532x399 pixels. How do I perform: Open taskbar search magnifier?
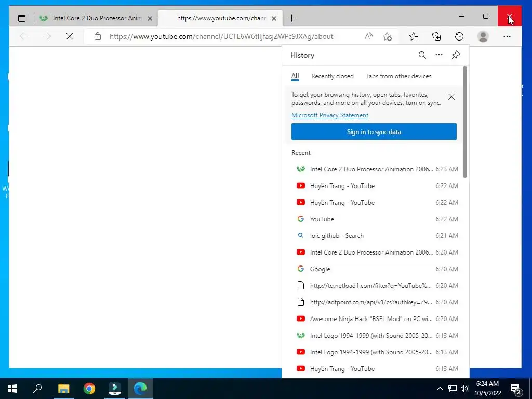point(37,388)
